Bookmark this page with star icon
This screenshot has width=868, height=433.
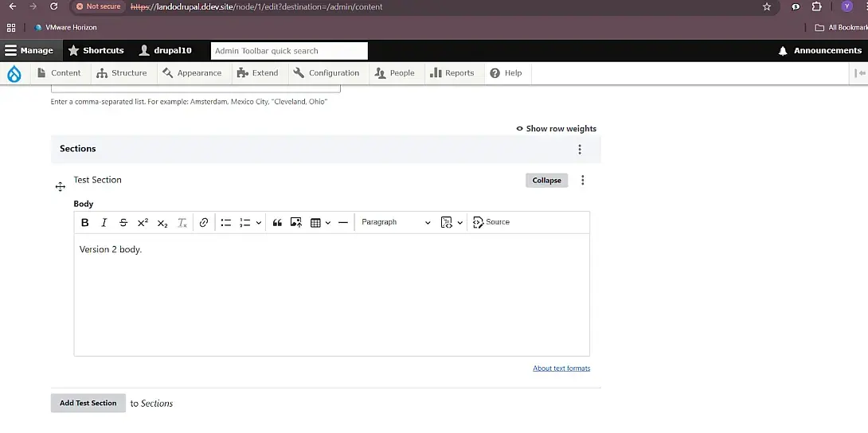tap(767, 6)
